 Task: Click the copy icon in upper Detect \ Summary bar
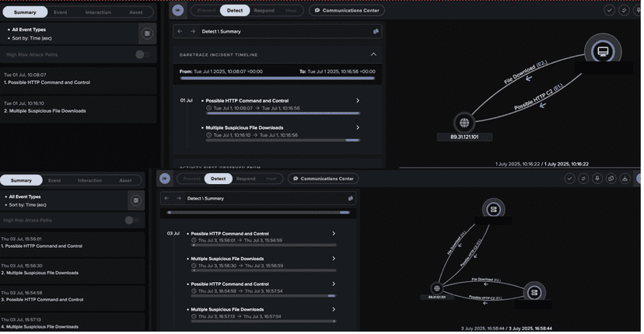[x=376, y=32]
